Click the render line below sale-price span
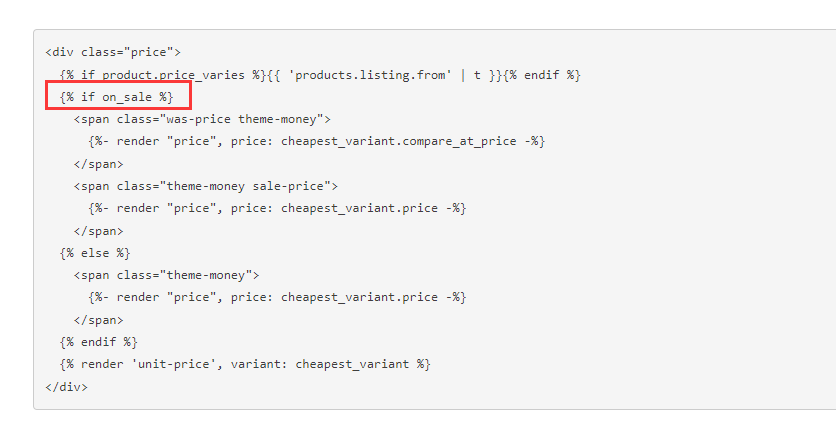The height and width of the screenshot is (427, 836). (x=277, y=208)
